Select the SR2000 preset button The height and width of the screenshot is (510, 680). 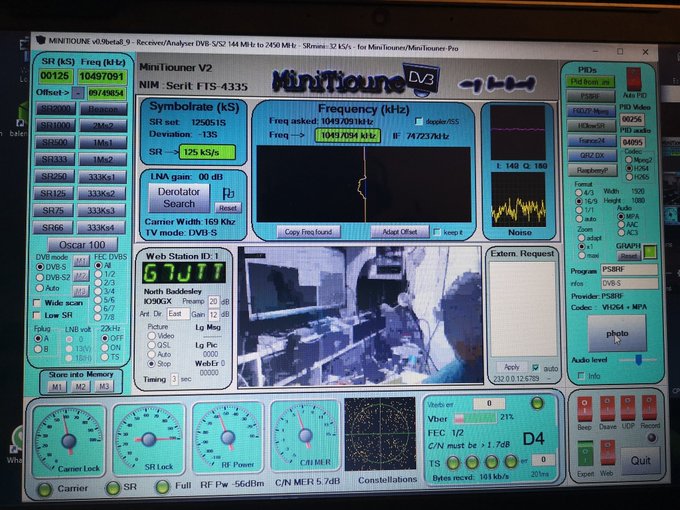click(x=55, y=108)
